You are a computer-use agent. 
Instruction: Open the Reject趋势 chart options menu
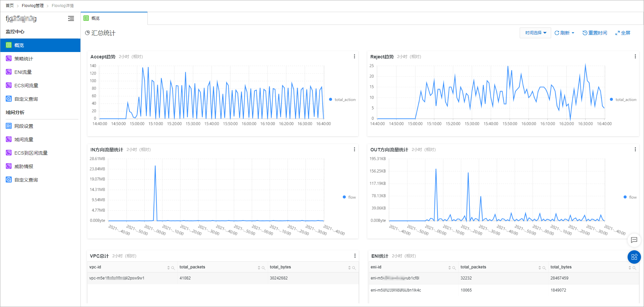pos(635,57)
